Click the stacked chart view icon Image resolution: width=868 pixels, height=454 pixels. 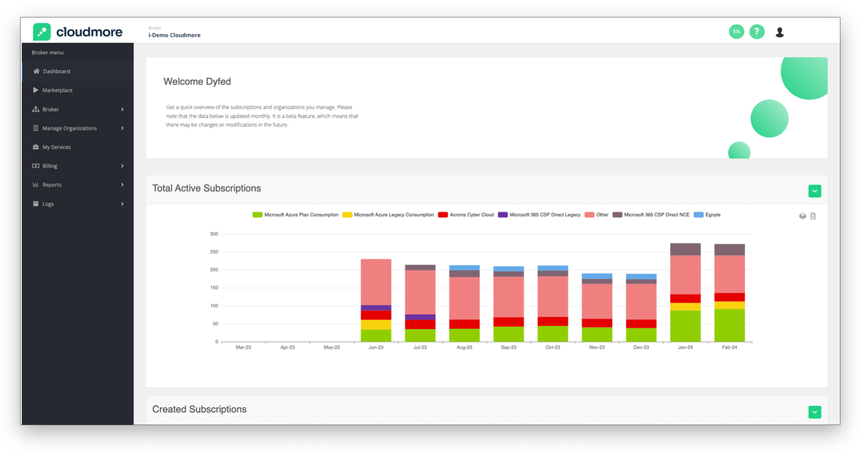click(802, 216)
